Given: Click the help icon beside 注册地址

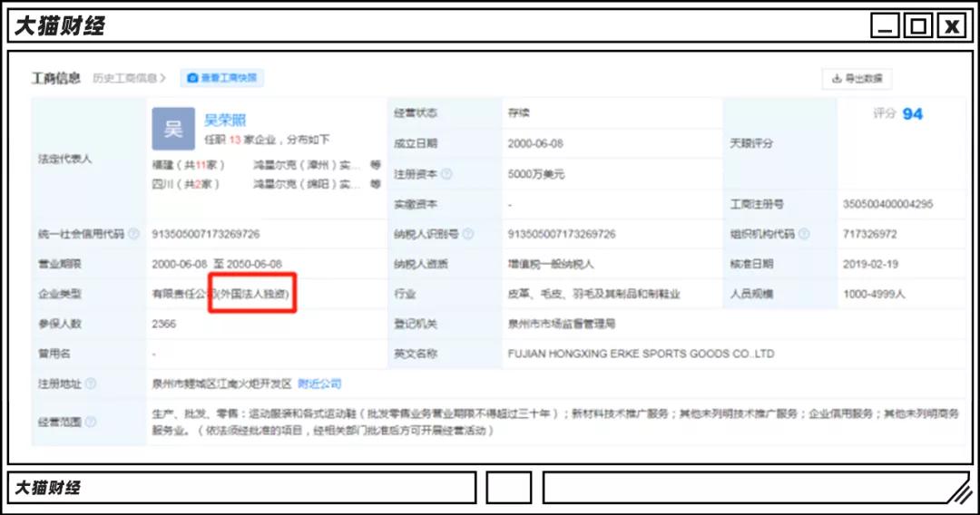Looking at the screenshot, I should (x=91, y=384).
